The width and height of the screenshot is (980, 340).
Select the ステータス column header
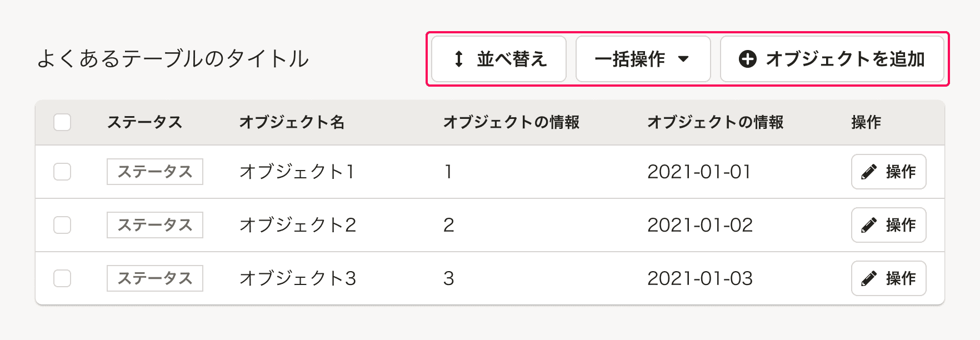click(x=144, y=122)
